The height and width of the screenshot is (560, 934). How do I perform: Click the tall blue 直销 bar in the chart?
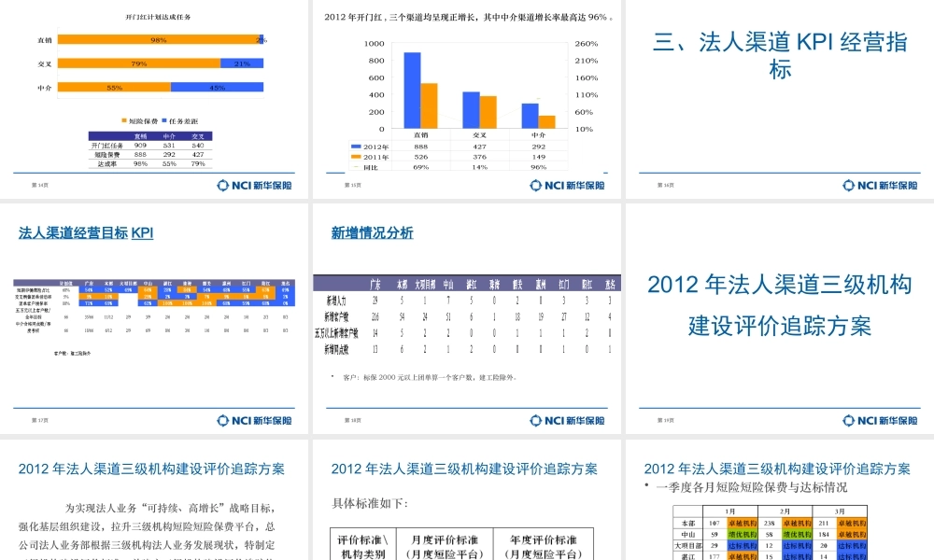[x=412, y=91]
